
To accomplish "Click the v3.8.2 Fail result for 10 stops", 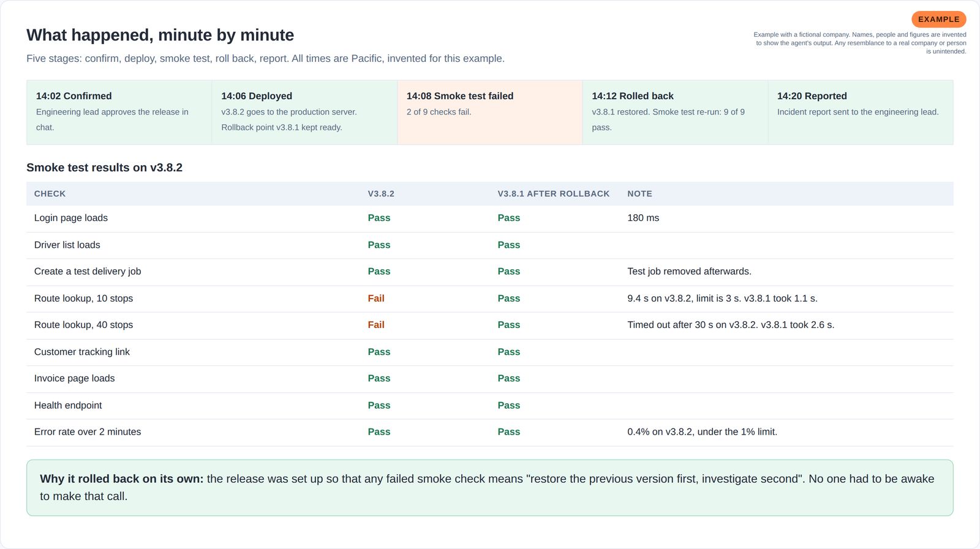I will tap(376, 298).
